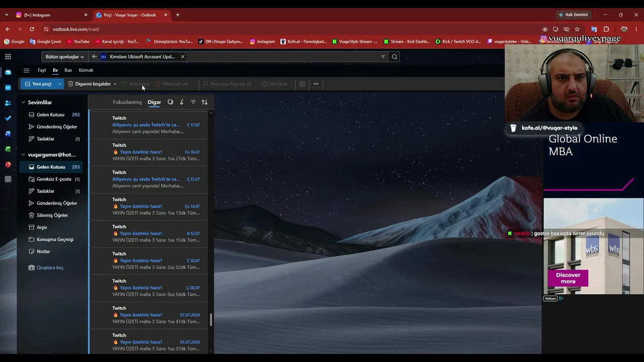644x362 pixels.
Task: Open the Bax ribbon tab
Action: point(68,70)
